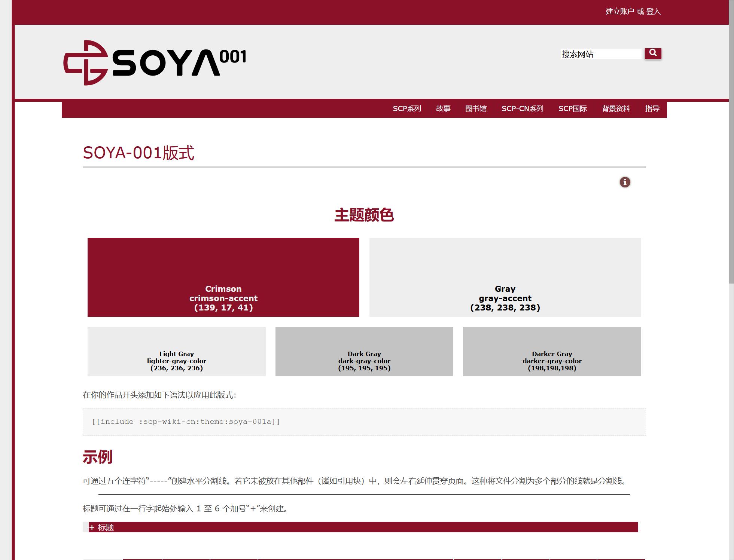Open the 指导 navigation menu

(652, 108)
